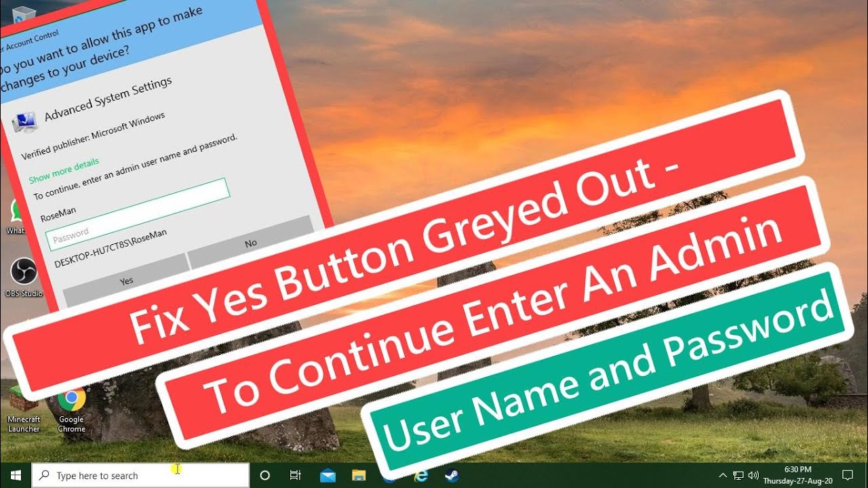Open the Windows Start menu
This screenshot has width=868, height=488.
15,475
